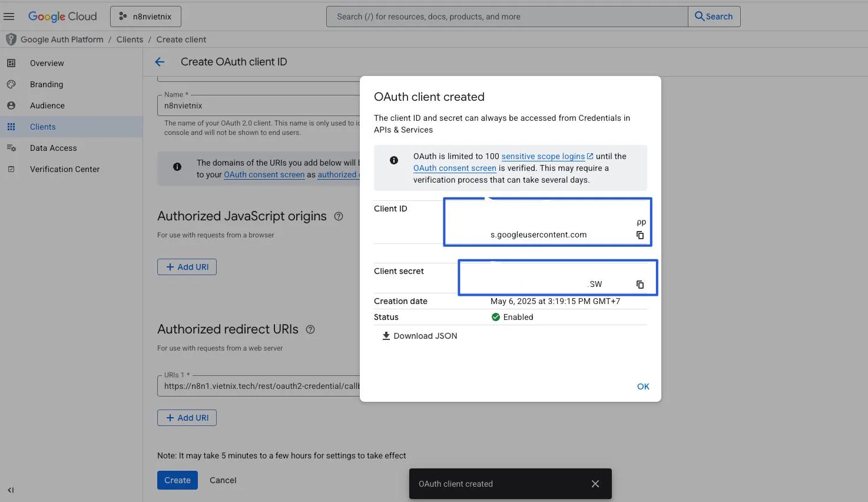Click the Enabled status text

(x=518, y=317)
